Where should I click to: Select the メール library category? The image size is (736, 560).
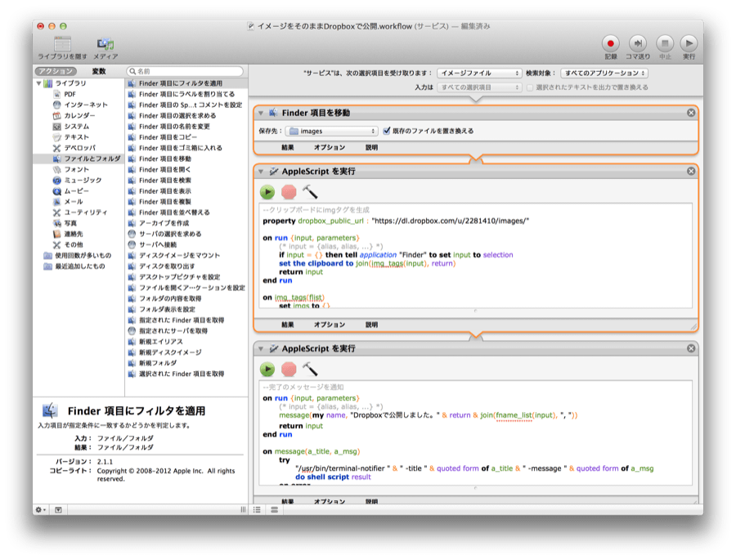(x=74, y=201)
